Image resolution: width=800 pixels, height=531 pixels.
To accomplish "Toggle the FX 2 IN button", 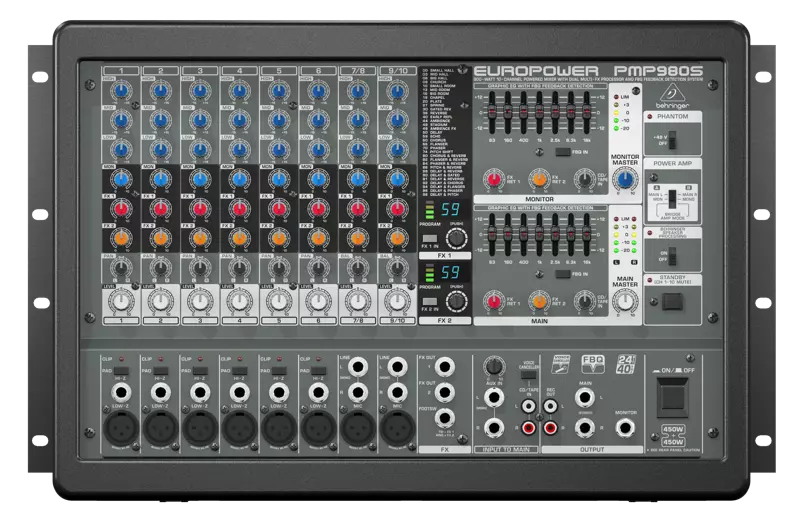I will point(430,301).
